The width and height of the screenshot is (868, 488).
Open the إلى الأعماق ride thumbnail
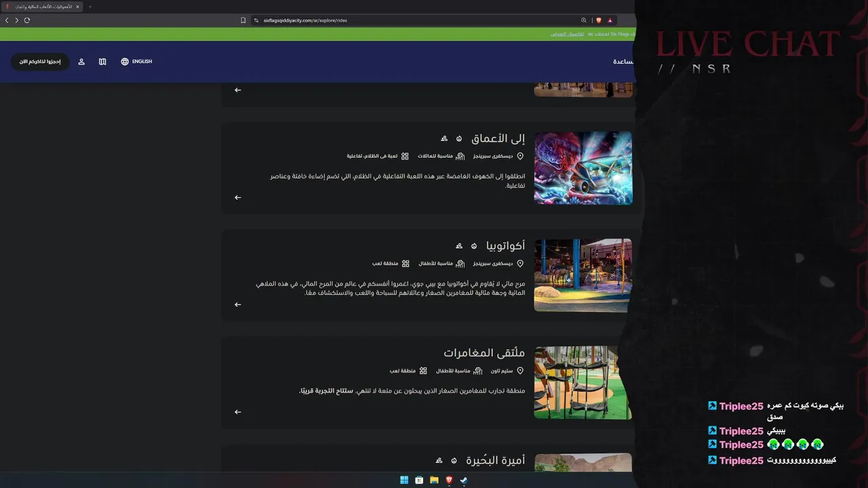point(583,168)
